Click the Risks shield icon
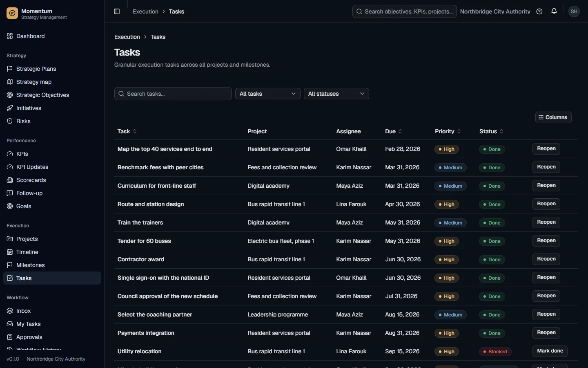588x368 pixels. [10, 121]
